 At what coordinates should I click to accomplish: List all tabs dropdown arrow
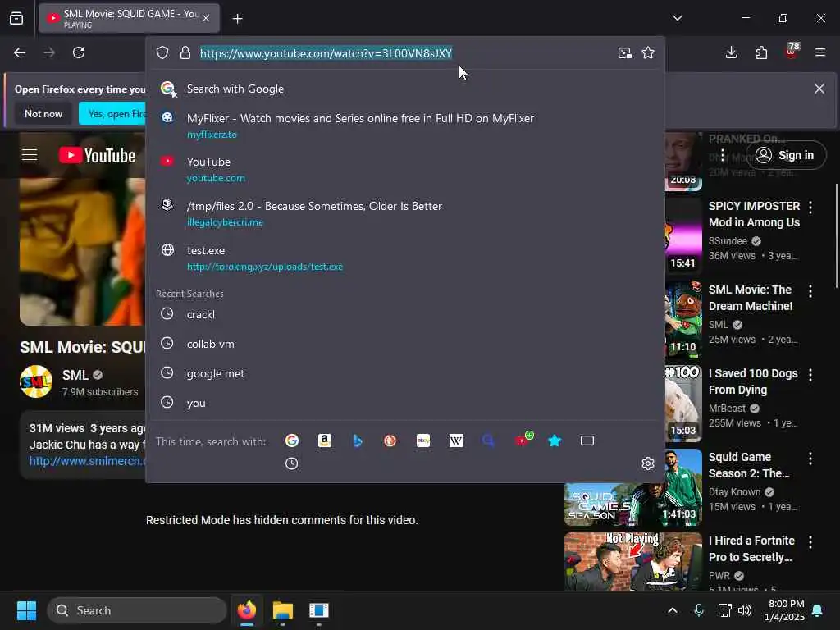678,18
